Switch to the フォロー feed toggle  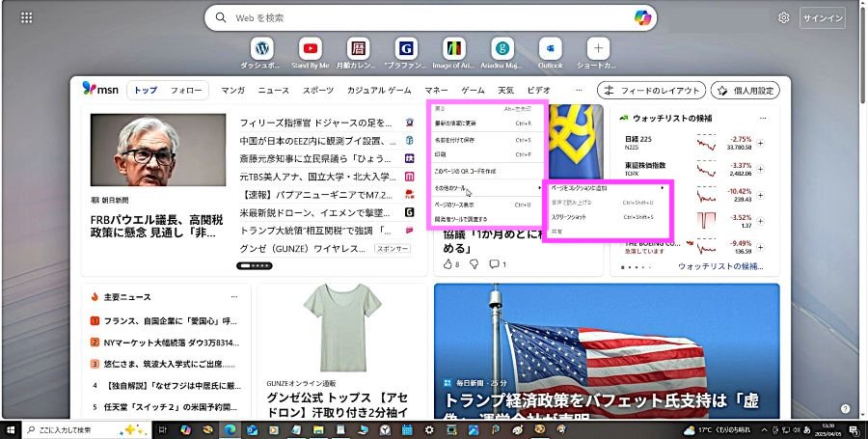[186, 91]
